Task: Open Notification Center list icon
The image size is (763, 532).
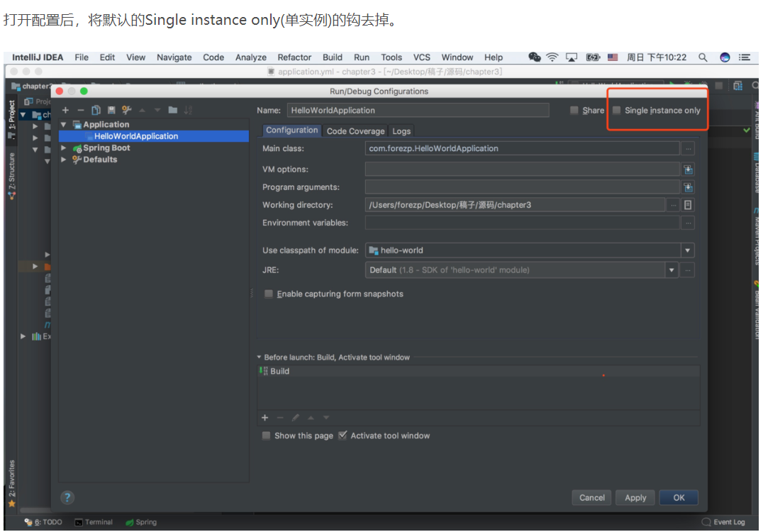Action: (745, 57)
